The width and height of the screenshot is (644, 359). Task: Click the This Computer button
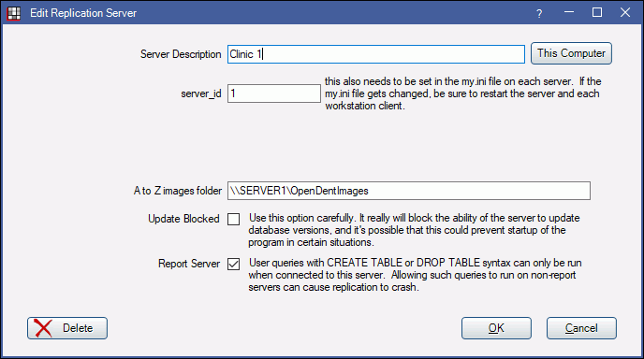pos(571,53)
